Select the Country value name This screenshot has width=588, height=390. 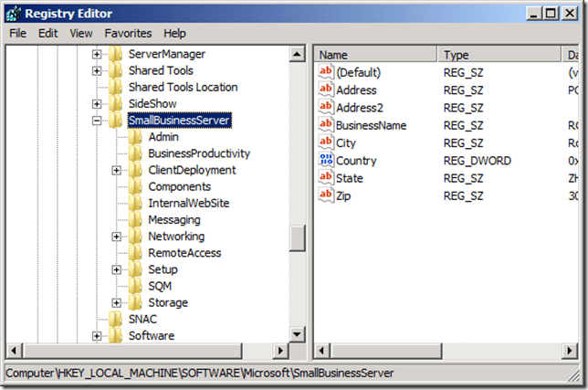point(356,161)
